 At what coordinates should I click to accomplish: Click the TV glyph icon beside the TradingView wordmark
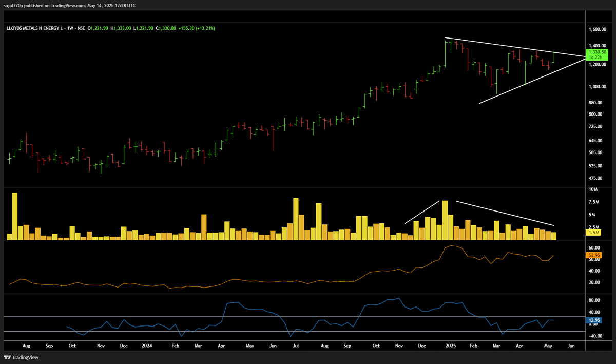tap(7, 356)
